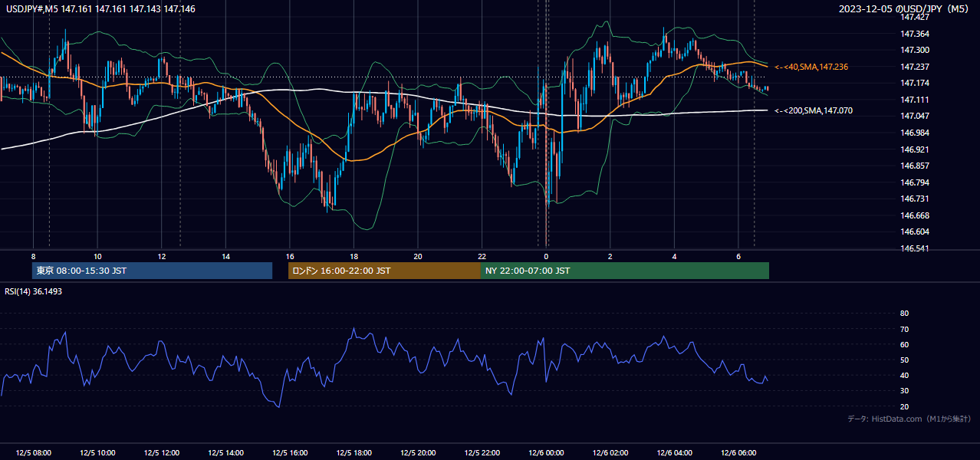The width and height of the screenshot is (980, 460).
Task: Click hour label 22 under price chart
Action: click(482, 256)
